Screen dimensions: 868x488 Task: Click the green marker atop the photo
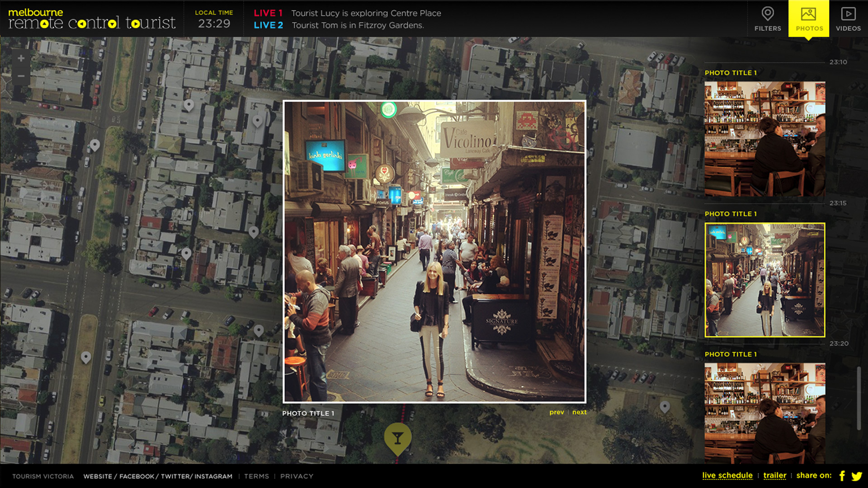tap(388, 109)
